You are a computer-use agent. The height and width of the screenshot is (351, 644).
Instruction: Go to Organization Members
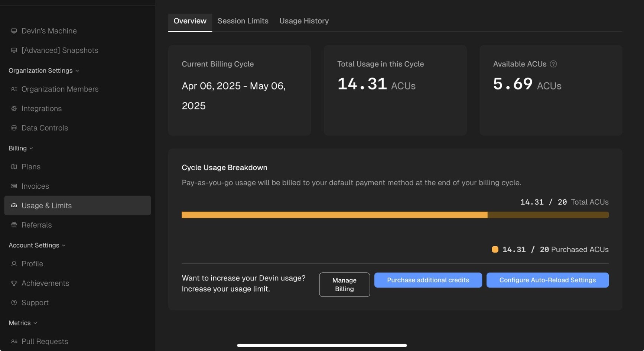78,89
